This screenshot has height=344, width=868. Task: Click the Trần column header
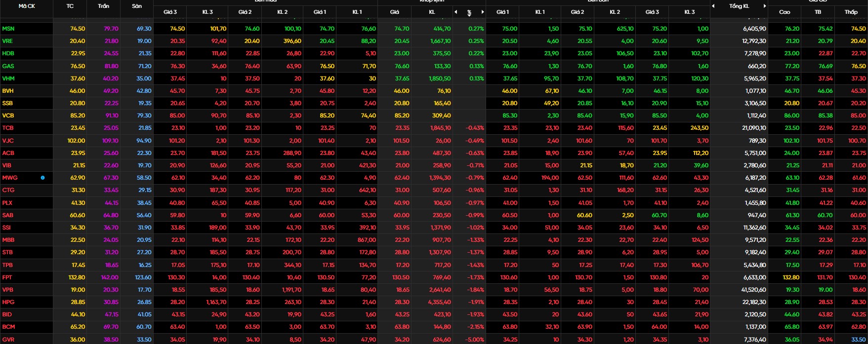pos(104,6)
